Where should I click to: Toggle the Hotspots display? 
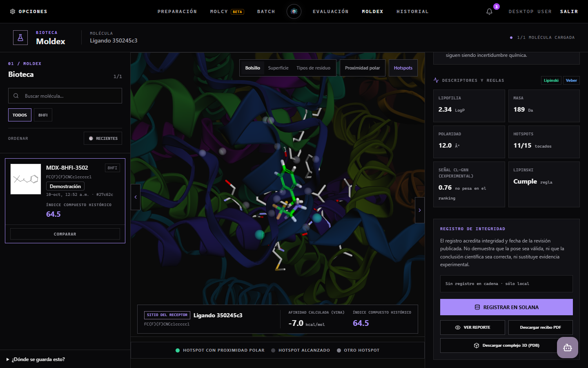403,68
